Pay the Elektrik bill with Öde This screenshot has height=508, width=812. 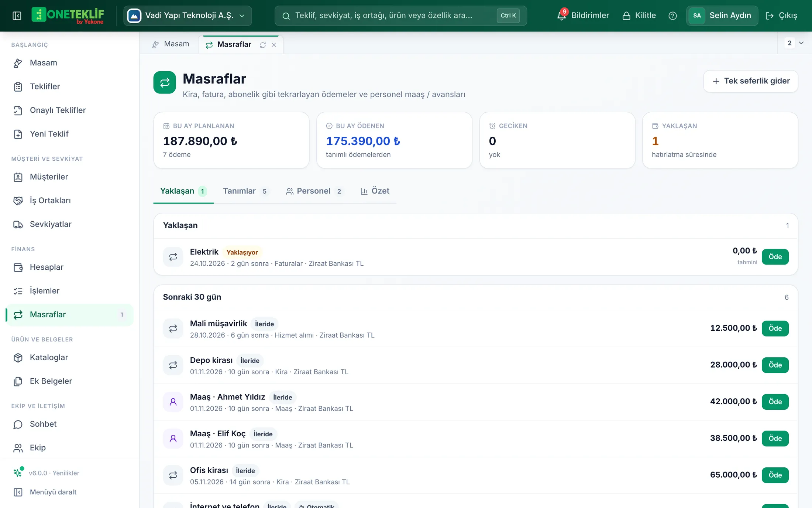pos(775,257)
